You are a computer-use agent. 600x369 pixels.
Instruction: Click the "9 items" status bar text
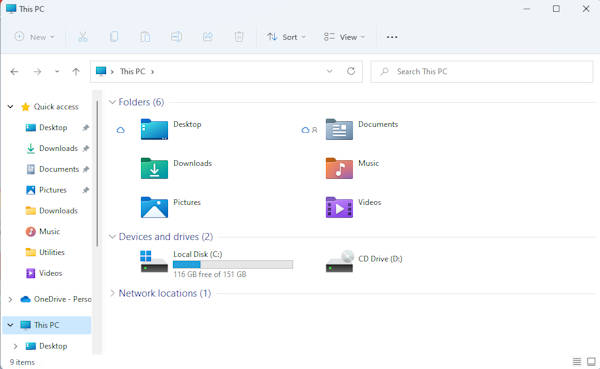[x=22, y=362]
